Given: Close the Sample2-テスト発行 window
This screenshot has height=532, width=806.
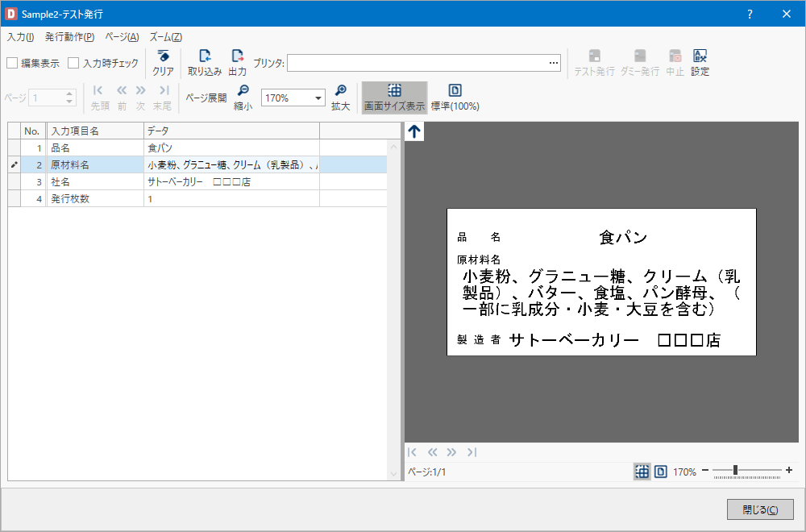Looking at the screenshot, I should click(x=787, y=14).
